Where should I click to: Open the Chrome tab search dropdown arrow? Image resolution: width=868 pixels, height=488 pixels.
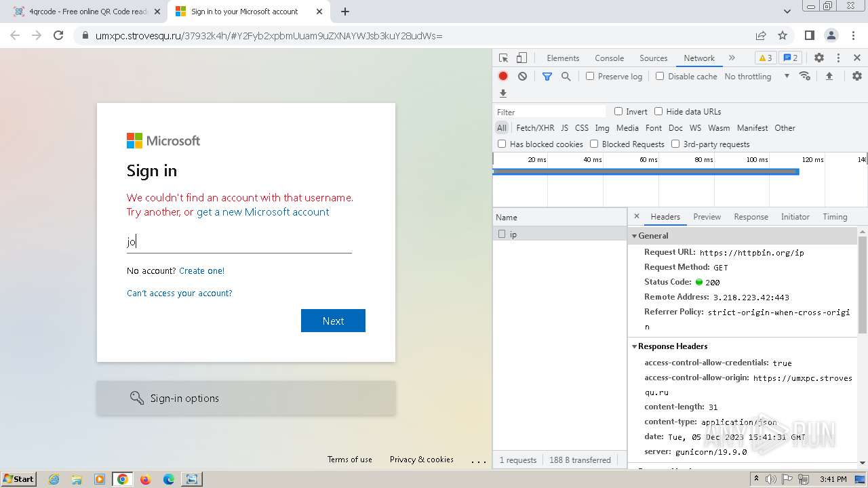click(787, 12)
